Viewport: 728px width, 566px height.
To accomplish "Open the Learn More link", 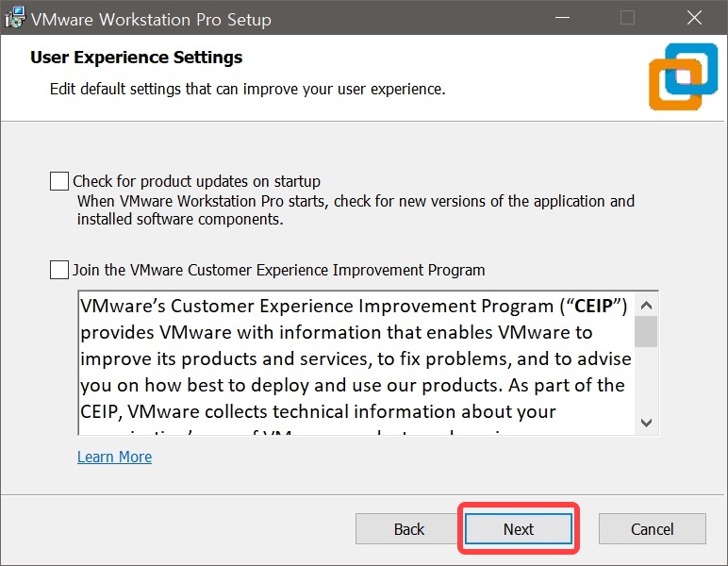I will point(115,457).
